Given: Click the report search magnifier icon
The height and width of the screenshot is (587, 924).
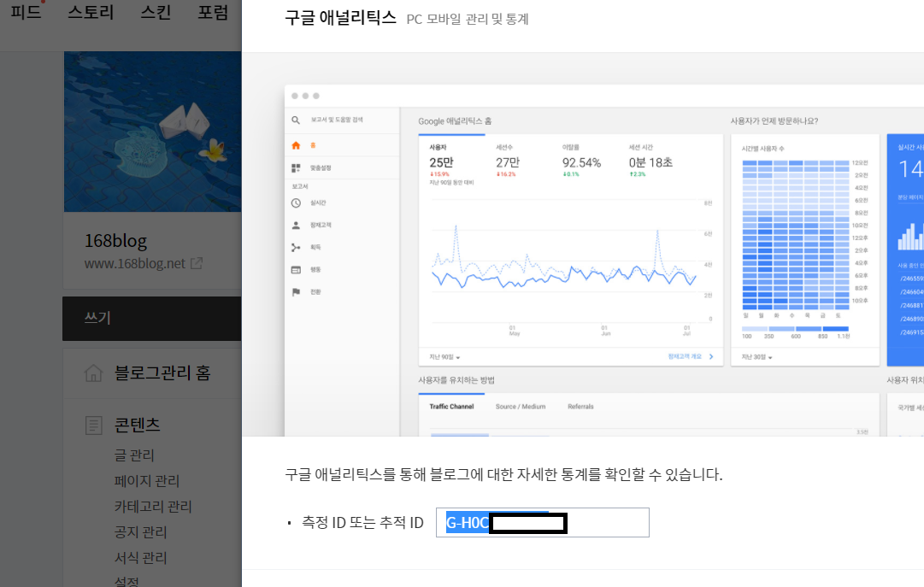Looking at the screenshot, I should point(295,119).
